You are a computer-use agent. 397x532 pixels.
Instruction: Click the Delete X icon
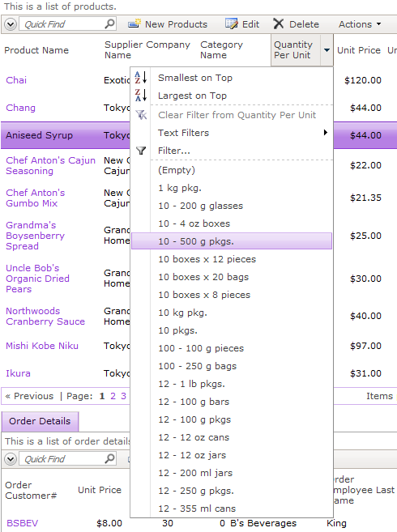point(279,23)
